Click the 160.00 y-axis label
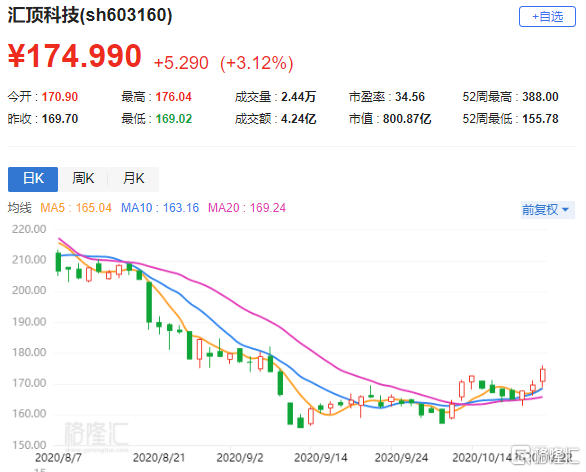 (29, 414)
